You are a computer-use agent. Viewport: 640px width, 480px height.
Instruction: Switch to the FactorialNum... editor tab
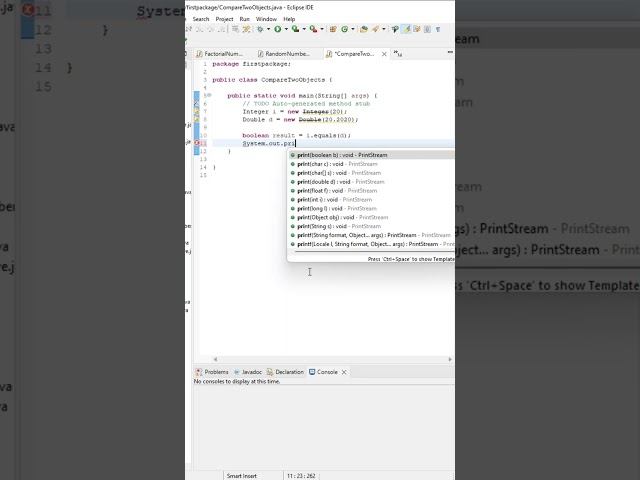[220, 53]
